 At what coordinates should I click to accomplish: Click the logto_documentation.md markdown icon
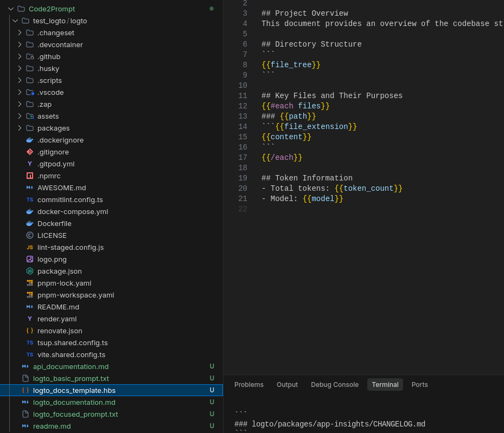pyautogui.click(x=25, y=402)
